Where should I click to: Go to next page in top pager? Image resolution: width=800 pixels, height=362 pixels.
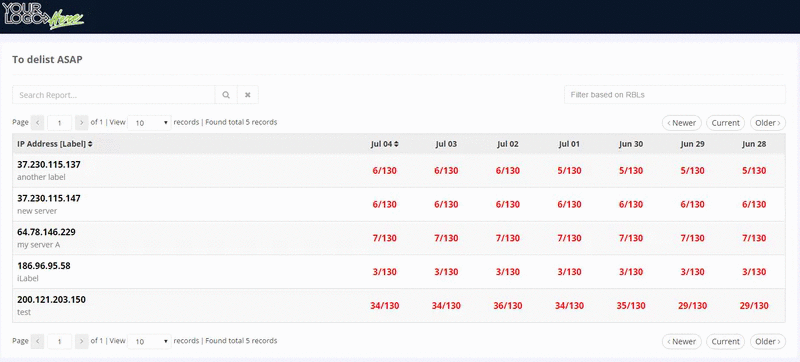82,123
